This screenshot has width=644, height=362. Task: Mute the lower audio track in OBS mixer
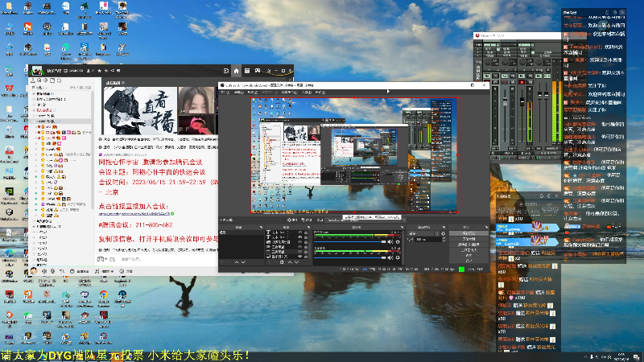click(390, 257)
